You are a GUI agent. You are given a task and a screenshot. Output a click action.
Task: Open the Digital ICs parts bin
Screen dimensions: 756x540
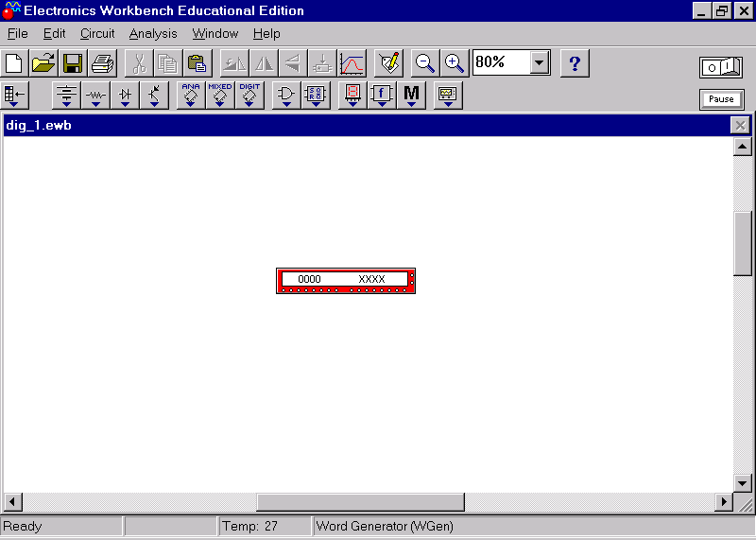[249, 96]
